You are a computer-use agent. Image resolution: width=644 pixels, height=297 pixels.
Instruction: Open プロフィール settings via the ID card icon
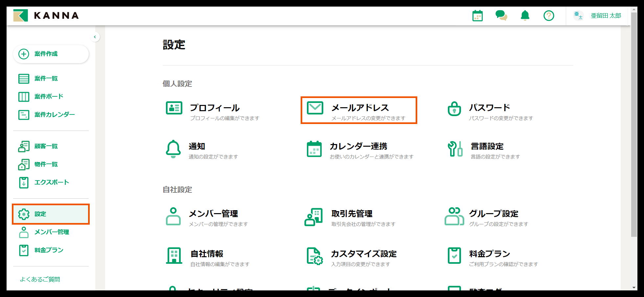pos(174,108)
